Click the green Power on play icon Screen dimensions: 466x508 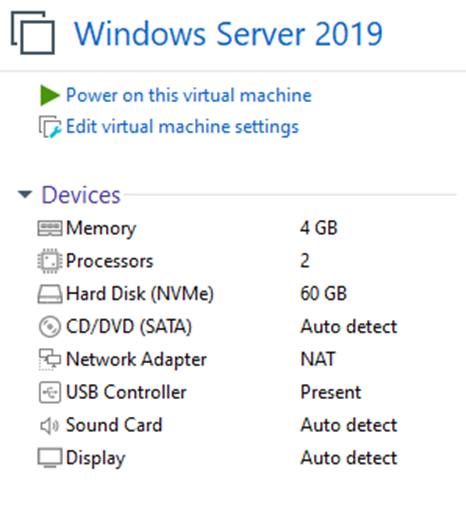(50, 95)
